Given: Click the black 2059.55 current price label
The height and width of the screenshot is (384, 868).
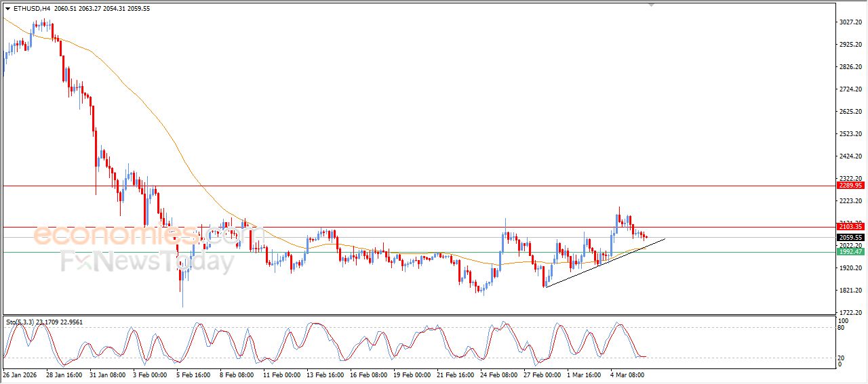Looking at the screenshot, I should tap(850, 238).
